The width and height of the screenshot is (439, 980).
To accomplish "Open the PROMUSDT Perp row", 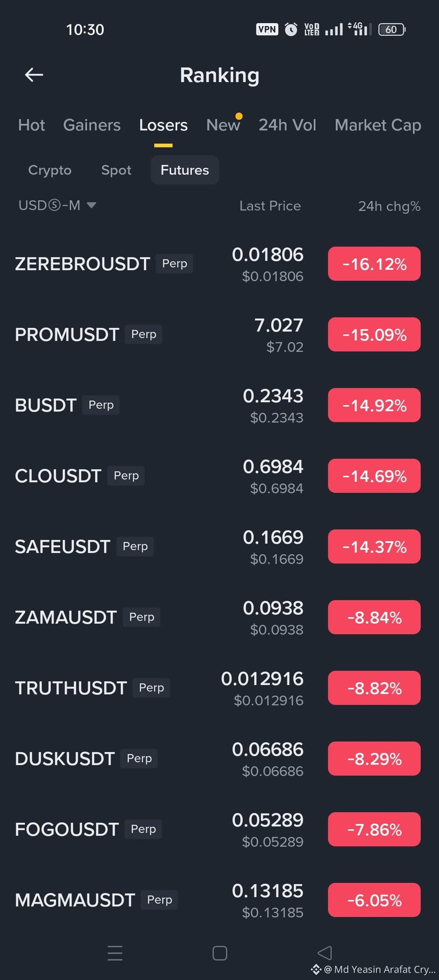I will (x=219, y=334).
